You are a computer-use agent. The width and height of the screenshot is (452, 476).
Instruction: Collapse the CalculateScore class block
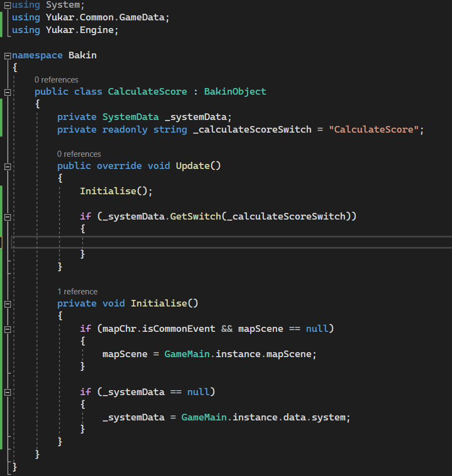(x=8, y=92)
